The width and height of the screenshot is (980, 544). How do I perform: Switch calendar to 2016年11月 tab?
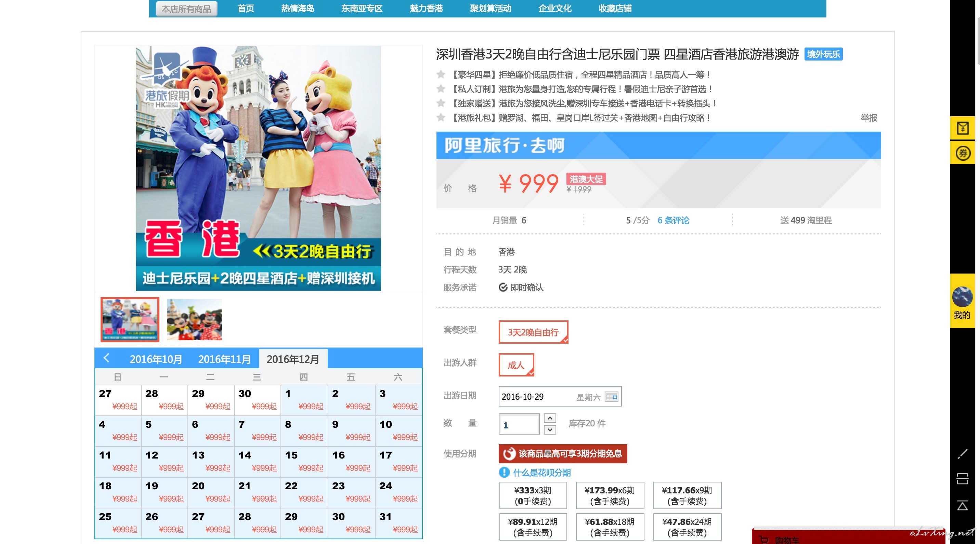tap(224, 359)
